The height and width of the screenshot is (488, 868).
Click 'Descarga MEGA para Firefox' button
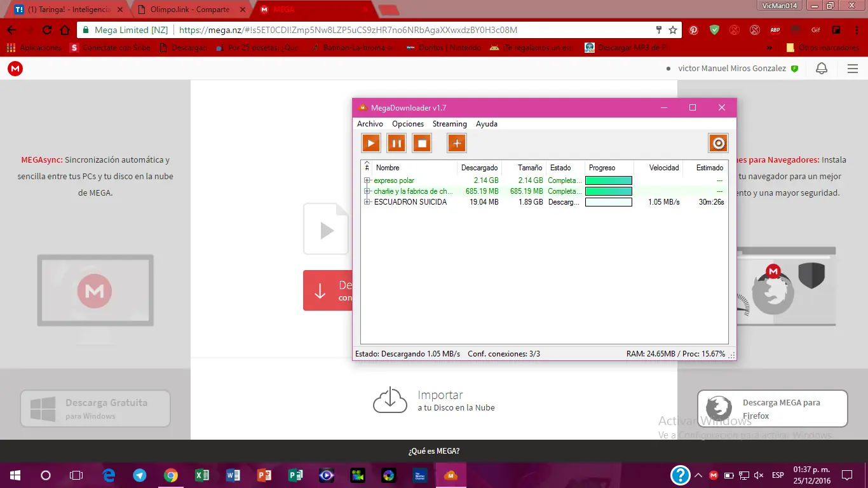pyautogui.click(x=773, y=409)
